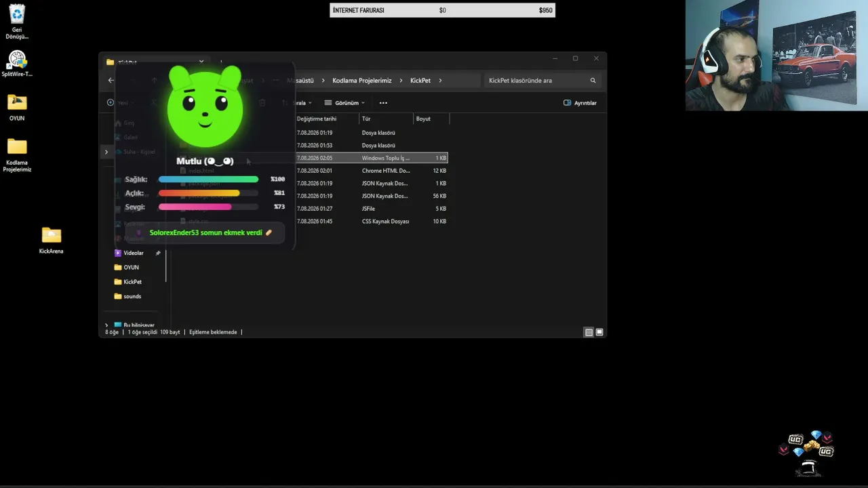Open the Sırala sort dropdown

click(x=296, y=103)
